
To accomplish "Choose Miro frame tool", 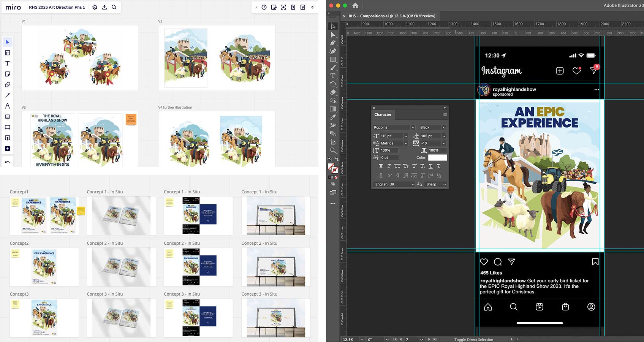I will (x=7, y=127).
